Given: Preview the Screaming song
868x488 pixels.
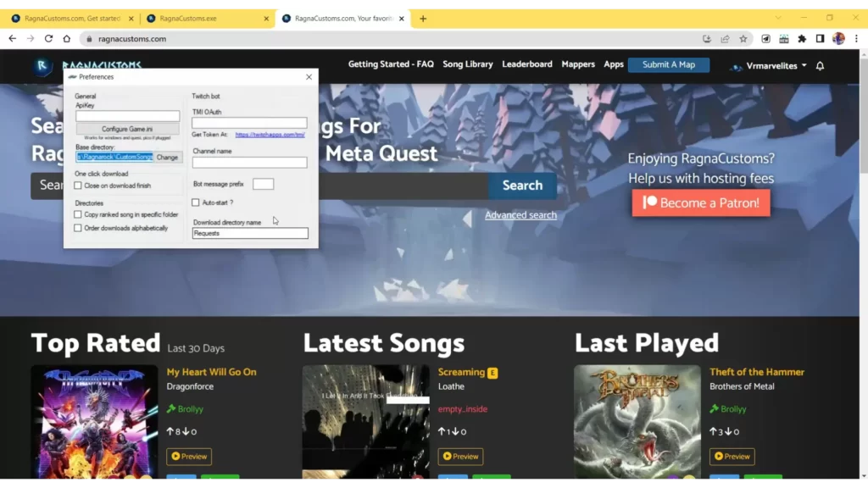Looking at the screenshot, I should (460, 457).
